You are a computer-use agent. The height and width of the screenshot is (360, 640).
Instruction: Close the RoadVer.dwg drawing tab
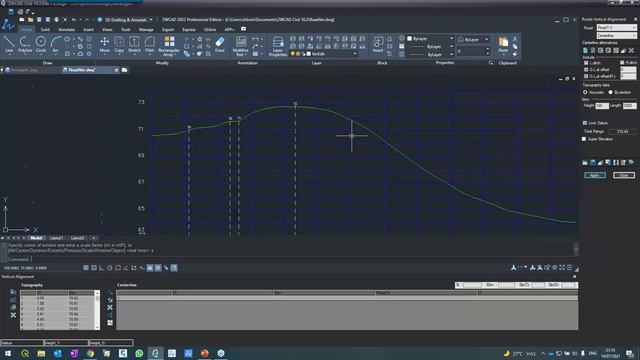[x=116, y=70]
